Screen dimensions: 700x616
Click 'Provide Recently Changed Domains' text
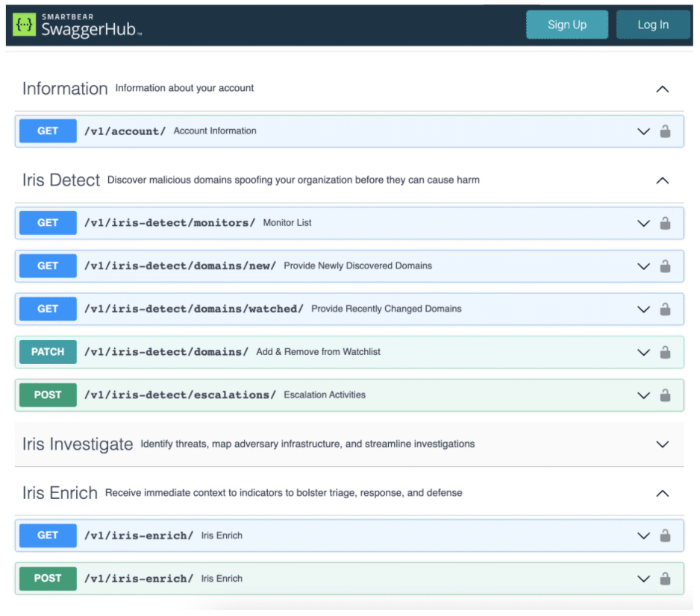coord(386,309)
